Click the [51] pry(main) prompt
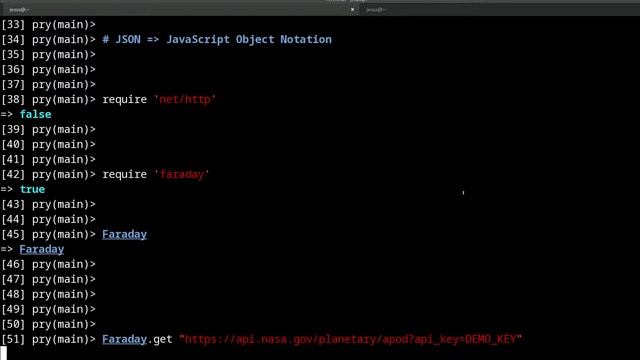This screenshot has width=640, height=360. coord(48,339)
